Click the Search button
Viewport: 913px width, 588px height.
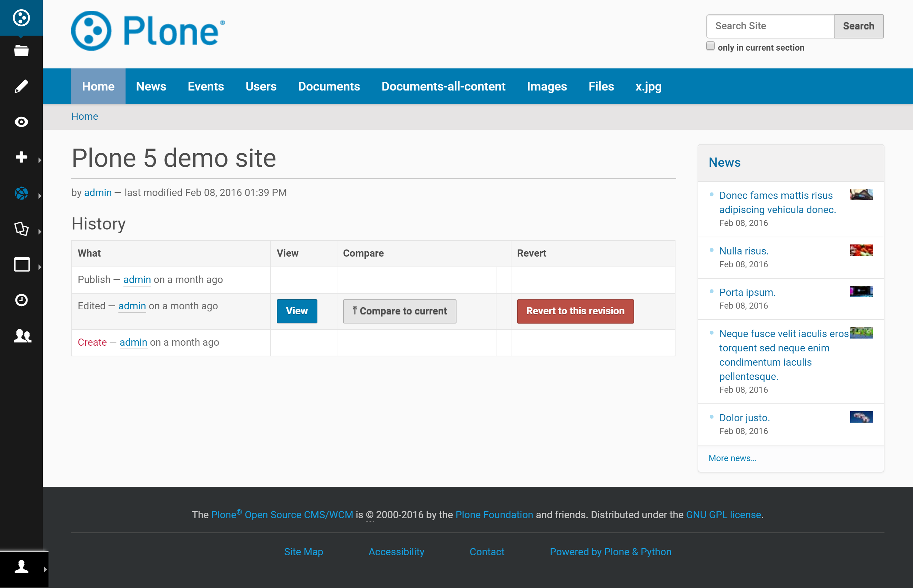[x=858, y=26]
